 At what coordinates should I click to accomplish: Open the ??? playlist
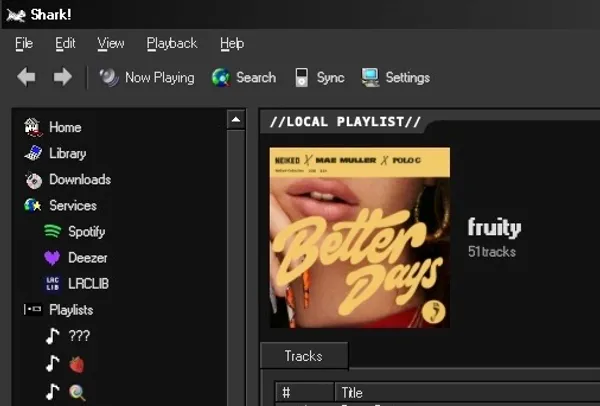(x=78, y=336)
